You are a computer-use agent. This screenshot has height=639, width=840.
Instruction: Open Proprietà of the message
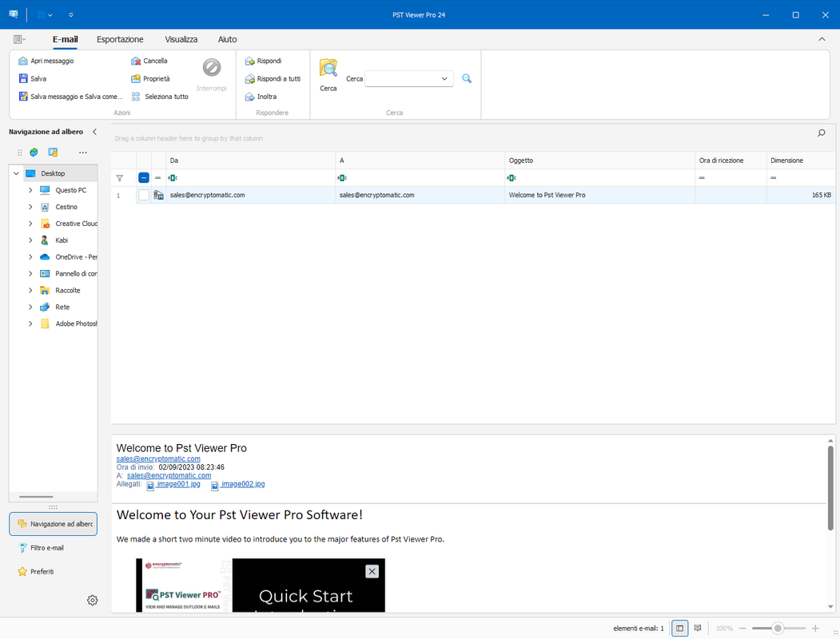pos(150,78)
